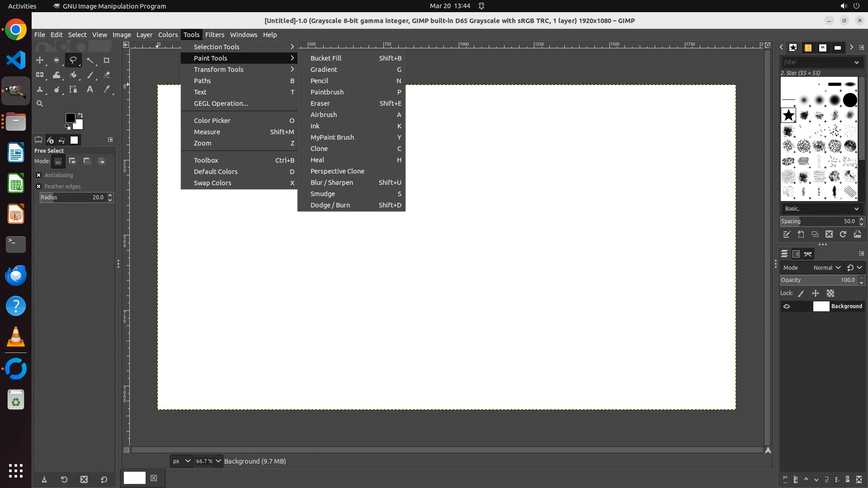
Task: Uncheck the Feather edges option
Action: click(39, 186)
